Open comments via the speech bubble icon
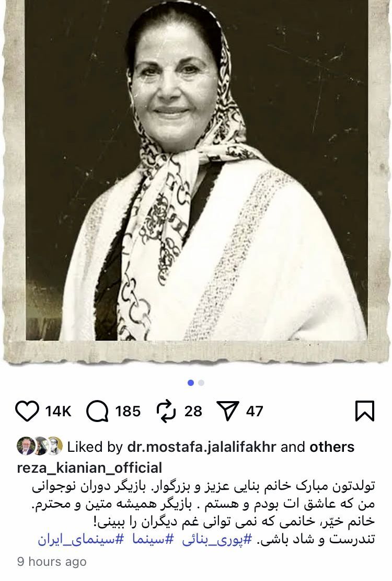This screenshot has width=392, height=581. 97,411
